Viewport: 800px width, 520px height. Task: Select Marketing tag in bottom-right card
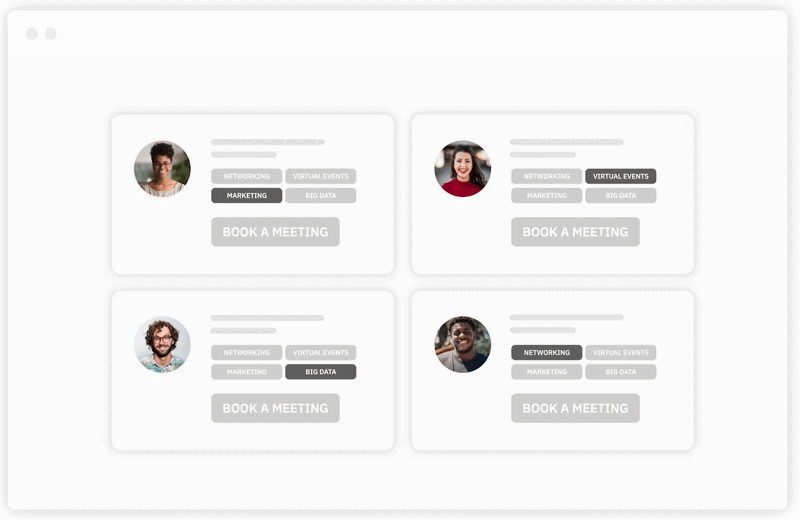[546, 372]
